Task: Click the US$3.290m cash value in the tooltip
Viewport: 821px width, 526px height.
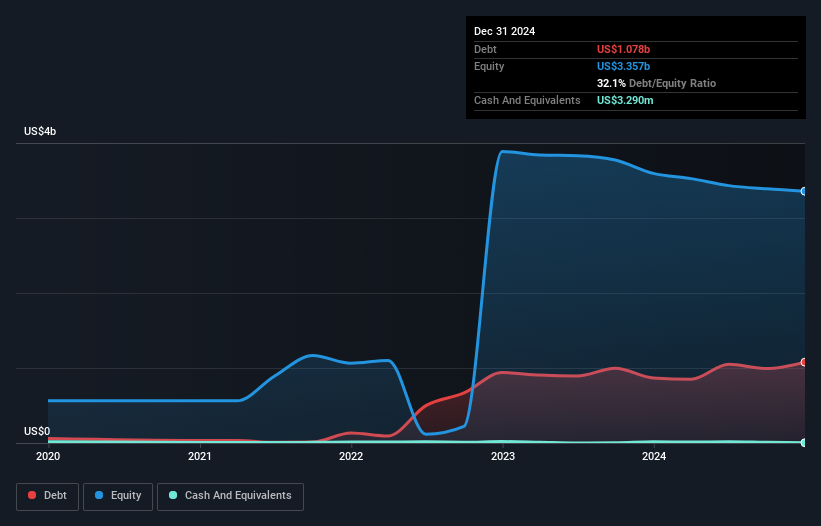Action: coord(625,100)
